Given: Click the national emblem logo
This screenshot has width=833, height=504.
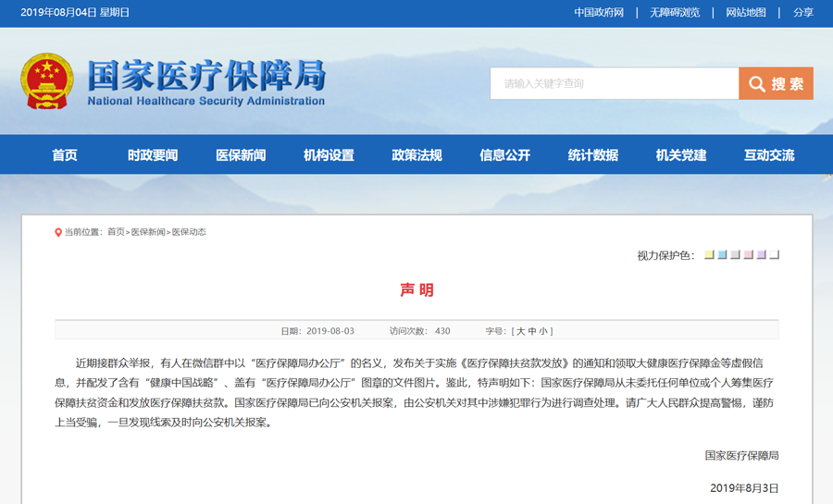Looking at the screenshot, I should click(47, 81).
